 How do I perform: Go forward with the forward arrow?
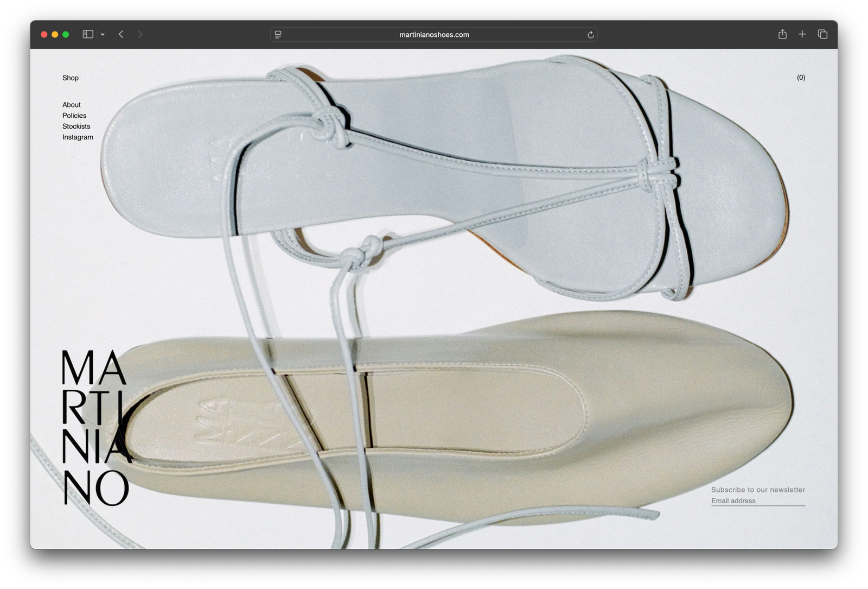point(140,34)
